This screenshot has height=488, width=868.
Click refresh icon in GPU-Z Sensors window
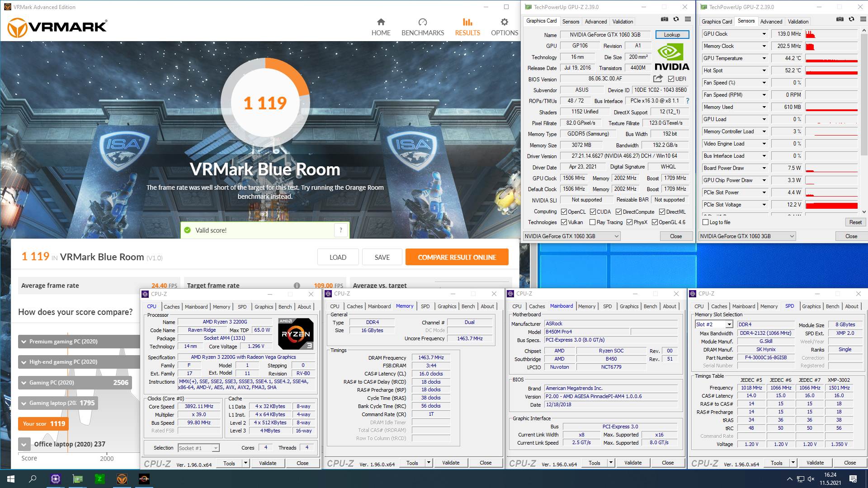coord(851,19)
